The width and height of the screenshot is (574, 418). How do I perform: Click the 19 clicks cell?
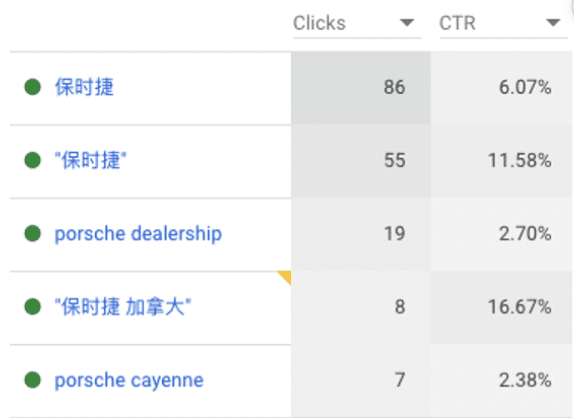[361, 234]
